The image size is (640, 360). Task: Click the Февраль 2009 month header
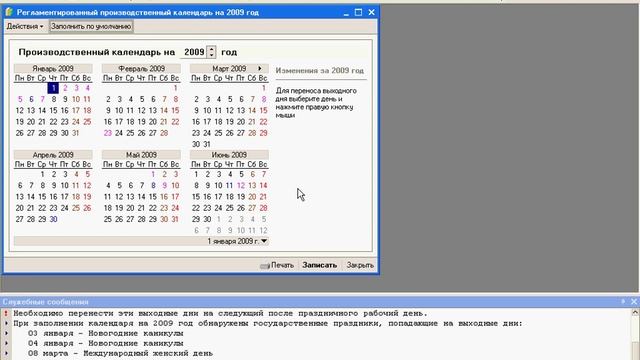tap(141, 69)
